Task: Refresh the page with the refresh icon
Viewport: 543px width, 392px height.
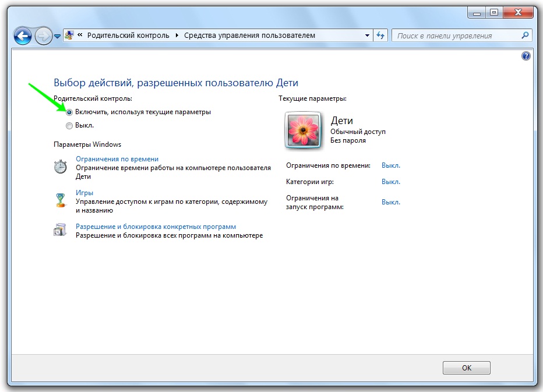Action: click(x=380, y=36)
